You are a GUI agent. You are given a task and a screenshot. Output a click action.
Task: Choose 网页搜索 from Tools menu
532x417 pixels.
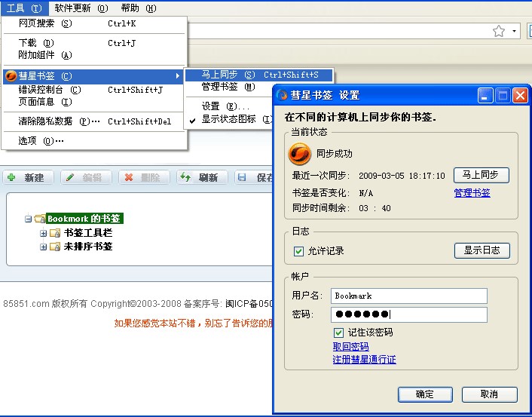click(x=94, y=23)
